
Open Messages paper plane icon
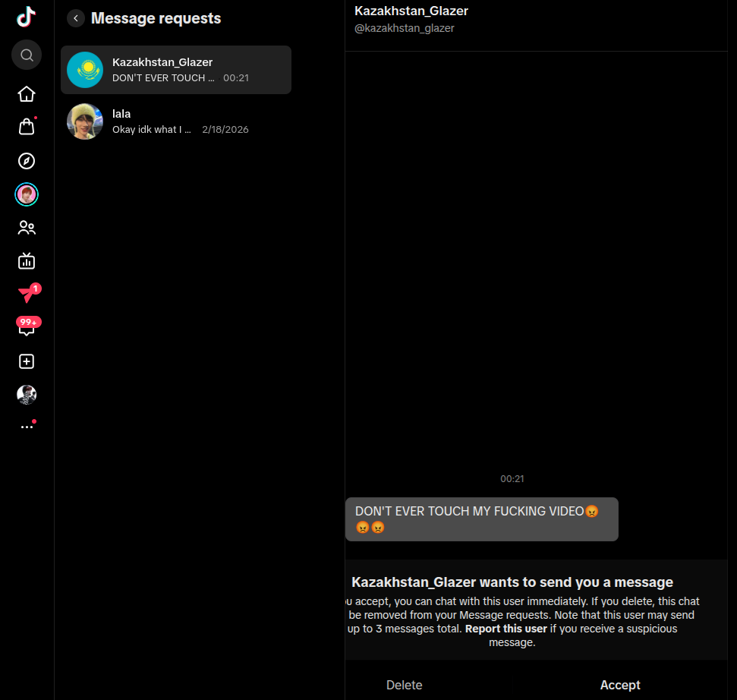(x=29, y=293)
